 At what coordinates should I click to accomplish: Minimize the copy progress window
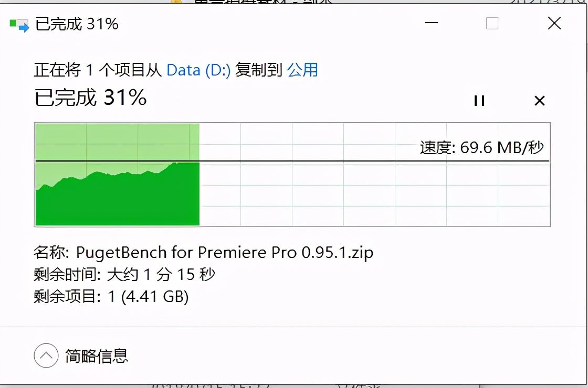click(430, 24)
